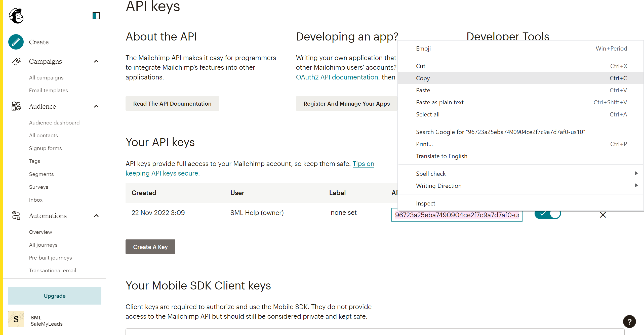Choose Print in the context menu
This screenshot has height=335, width=644.
tap(521, 144)
